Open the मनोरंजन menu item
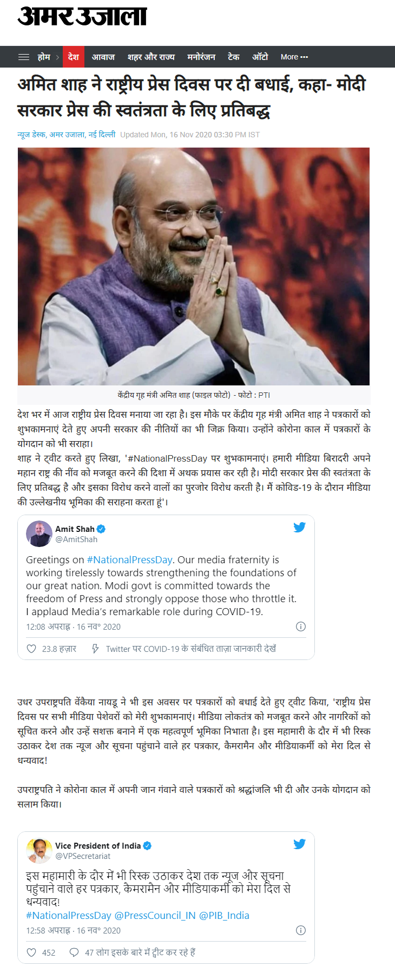Screen dimensions: 395x980 tap(201, 57)
